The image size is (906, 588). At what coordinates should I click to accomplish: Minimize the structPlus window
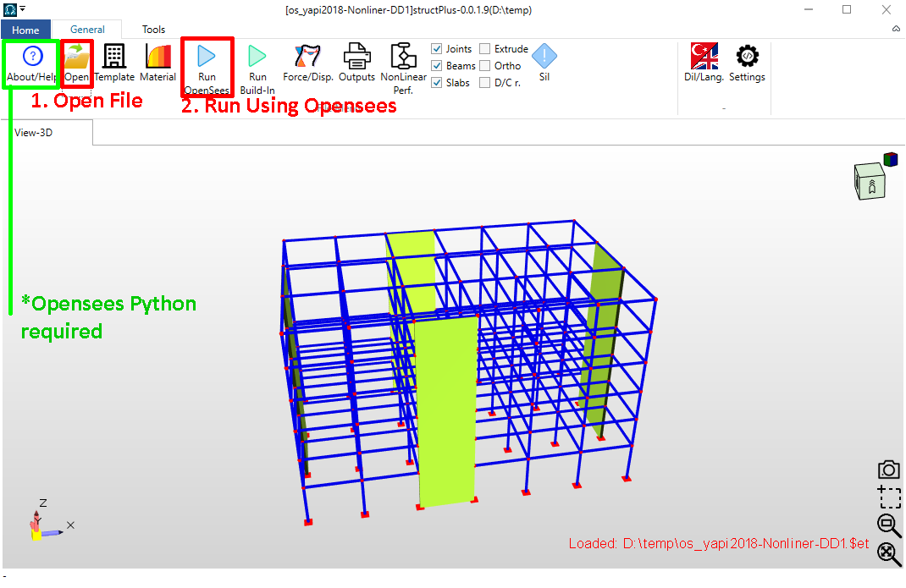click(809, 10)
